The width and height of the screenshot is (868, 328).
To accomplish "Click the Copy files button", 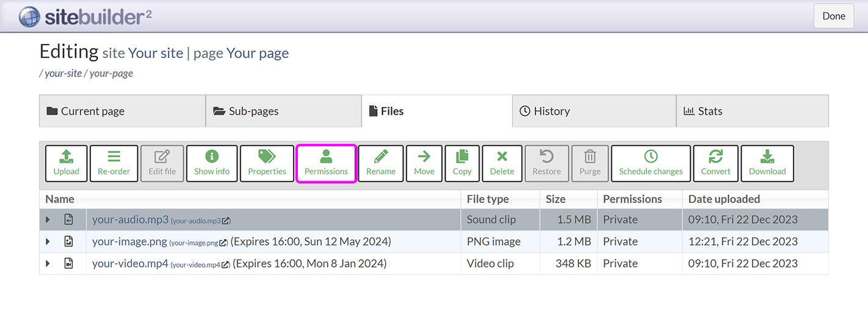I will coord(462,163).
